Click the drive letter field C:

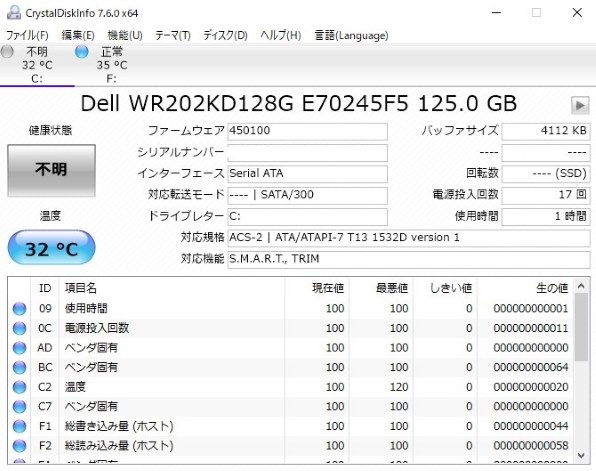pyautogui.click(x=307, y=217)
